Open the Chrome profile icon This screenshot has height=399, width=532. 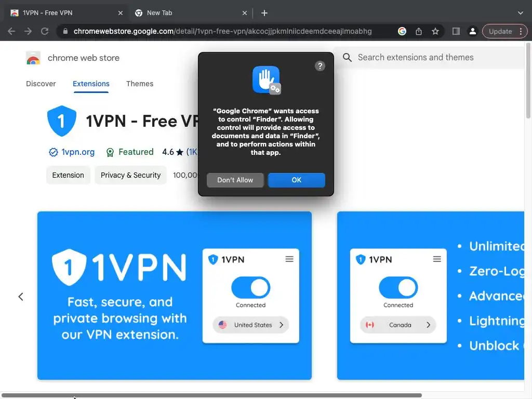click(x=472, y=31)
